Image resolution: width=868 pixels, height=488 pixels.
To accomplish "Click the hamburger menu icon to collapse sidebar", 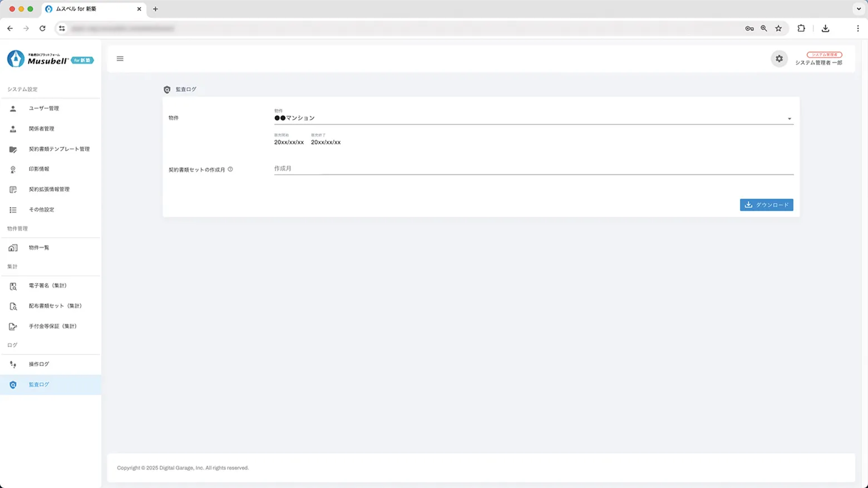I will (x=120, y=58).
